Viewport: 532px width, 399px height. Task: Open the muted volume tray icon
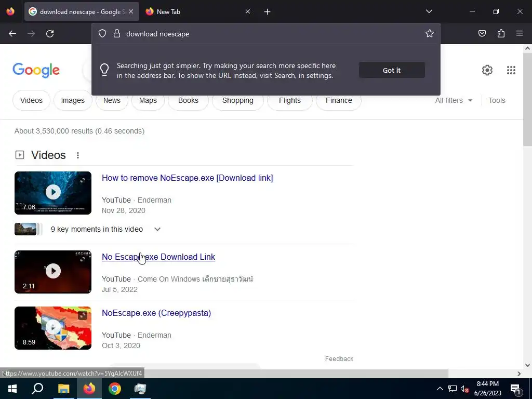click(464, 389)
